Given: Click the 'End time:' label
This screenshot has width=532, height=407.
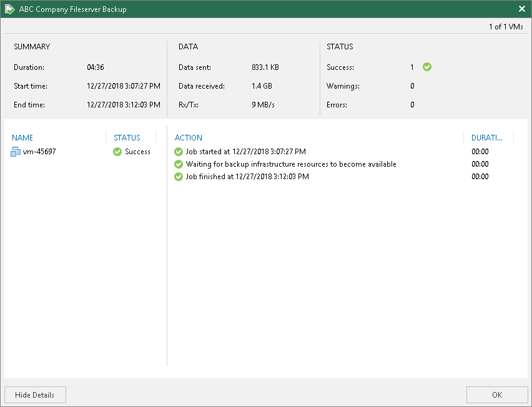Looking at the screenshot, I should coord(29,105).
